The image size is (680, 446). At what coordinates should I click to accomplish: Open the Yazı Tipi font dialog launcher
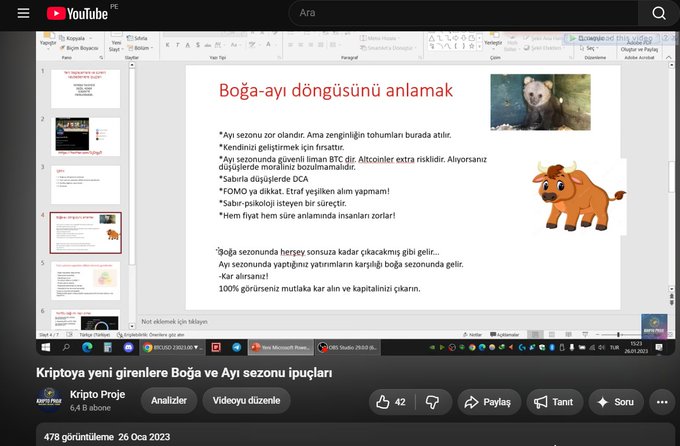click(x=279, y=57)
